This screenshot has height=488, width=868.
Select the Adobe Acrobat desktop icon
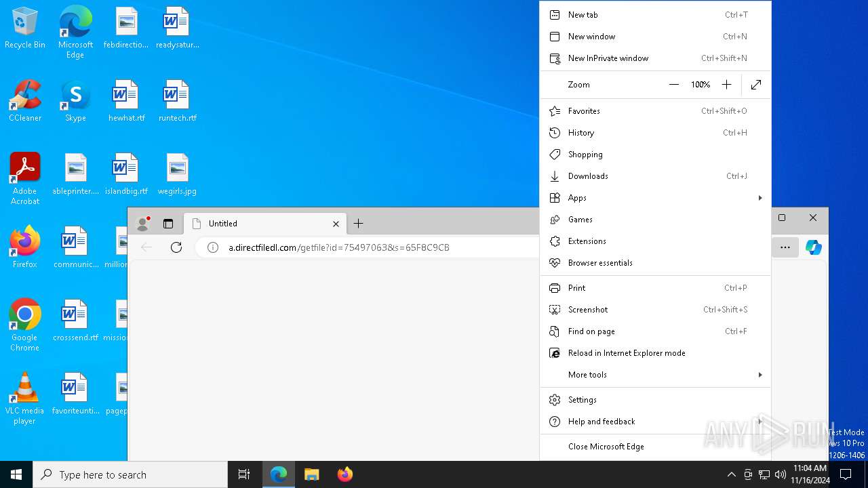25,179
